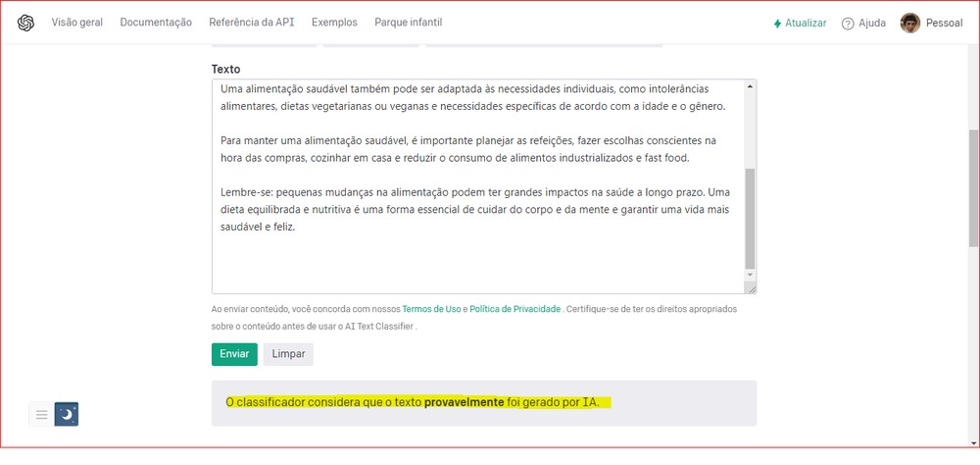The width and height of the screenshot is (980, 465).
Task: Click paragraph starting 'Uma alimentação saudável também'
Action: 473,98
